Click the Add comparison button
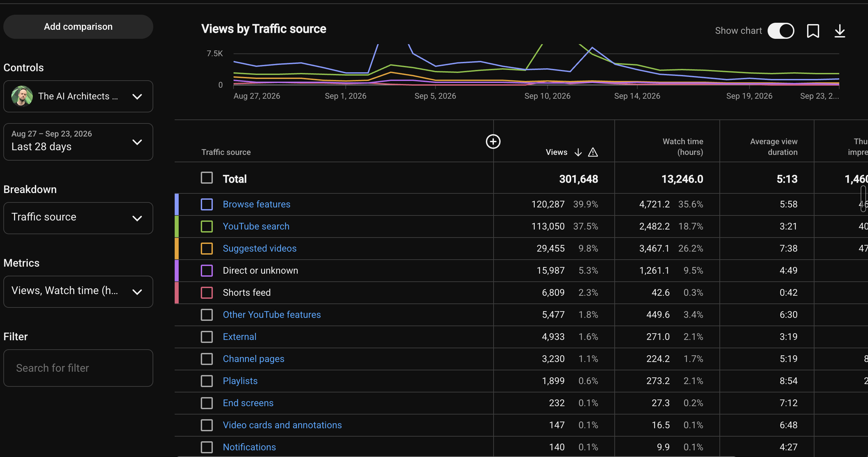The height and width of the screenshot is (457, 868). coord(78,27)
